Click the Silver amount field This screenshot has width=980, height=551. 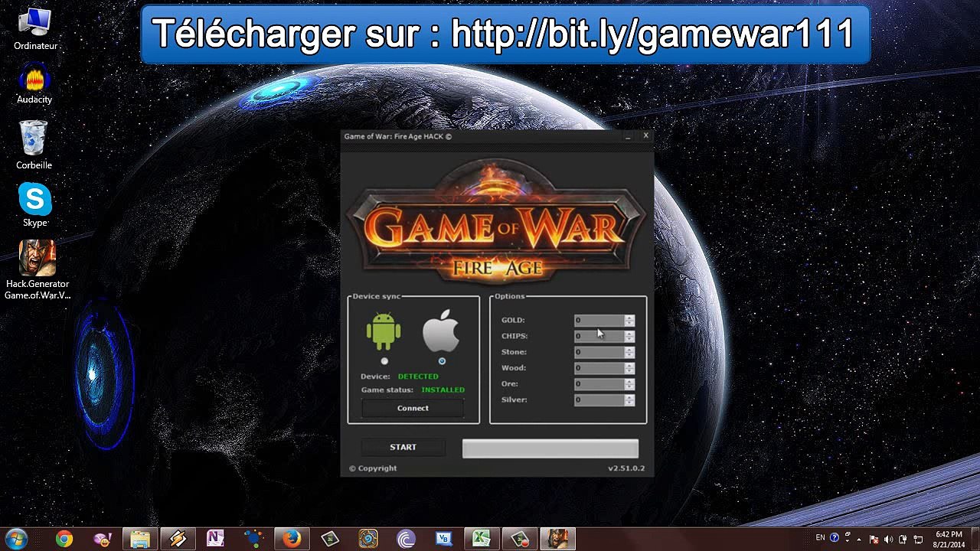599,400
